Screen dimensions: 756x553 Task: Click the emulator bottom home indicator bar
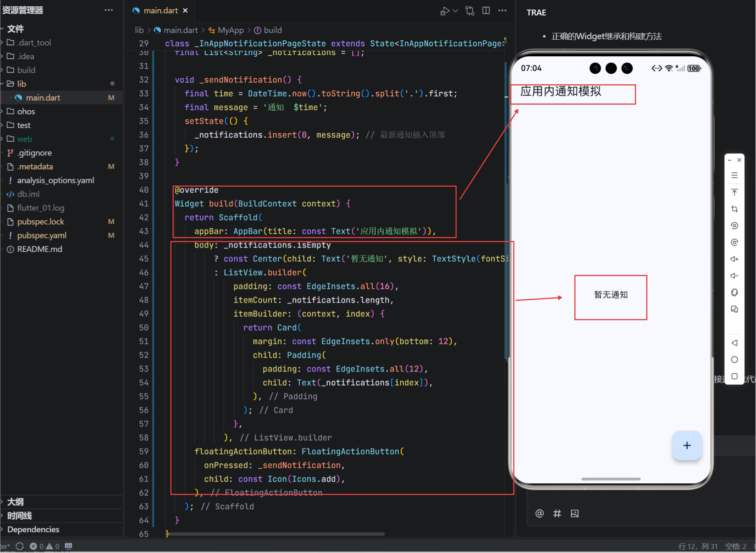611,479
